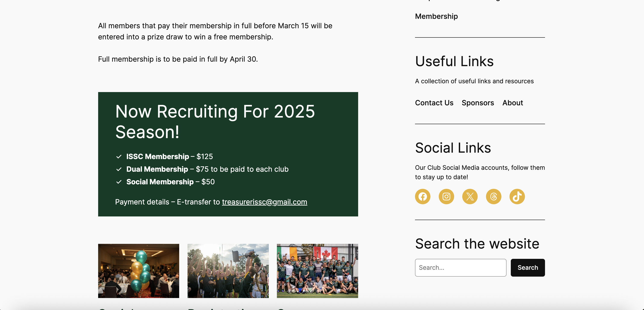
Task: Open the Instagram social link icon
Action: tap(446, 197)
